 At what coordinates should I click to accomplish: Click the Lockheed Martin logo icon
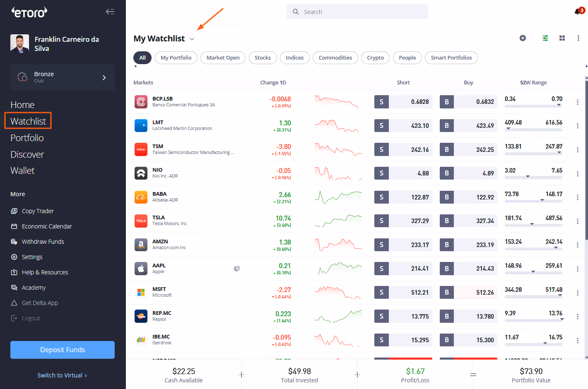coord(141,125)
